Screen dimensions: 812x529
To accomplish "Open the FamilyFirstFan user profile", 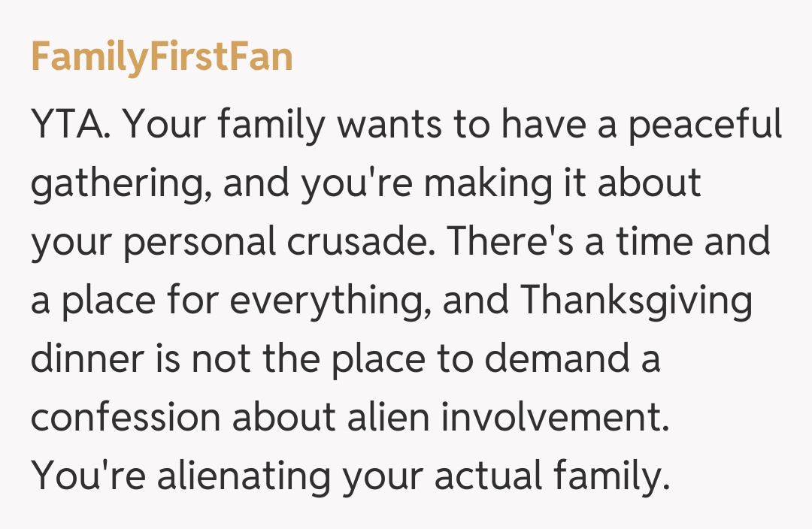I will 162,58.
